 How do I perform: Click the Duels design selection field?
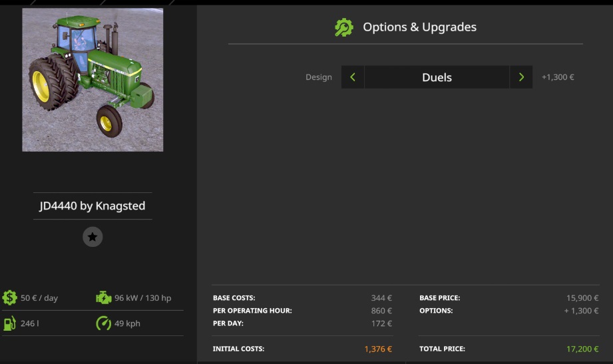coord(437,77)
